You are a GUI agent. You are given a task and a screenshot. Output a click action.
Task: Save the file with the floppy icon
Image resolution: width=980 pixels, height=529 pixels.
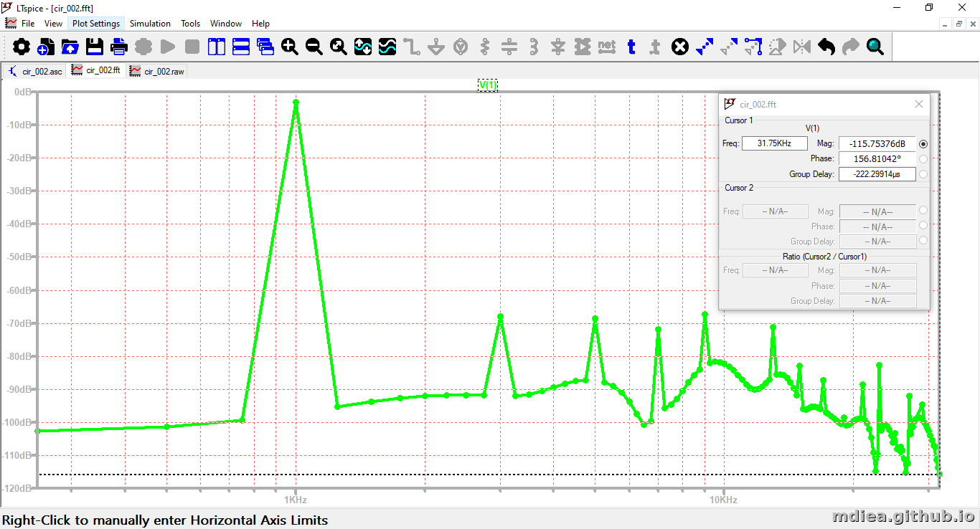[x=95, y=47]
